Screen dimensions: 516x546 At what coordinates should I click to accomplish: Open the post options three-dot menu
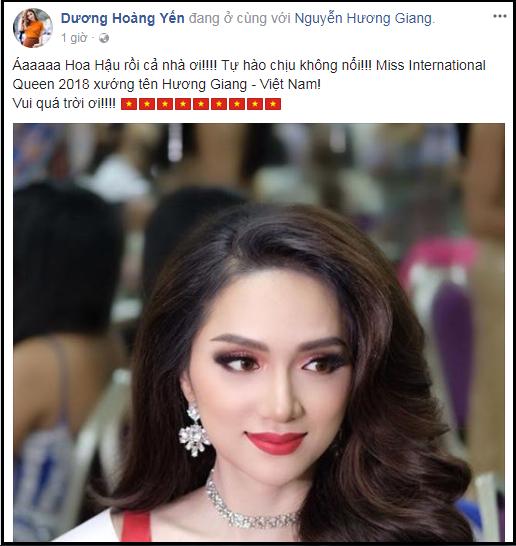tap(500, 16)
